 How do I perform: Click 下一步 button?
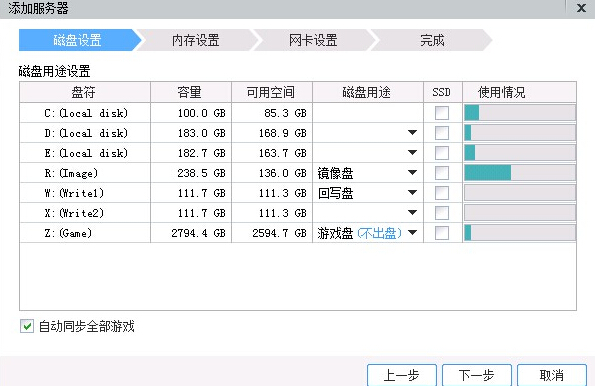[x=477, y=375]
